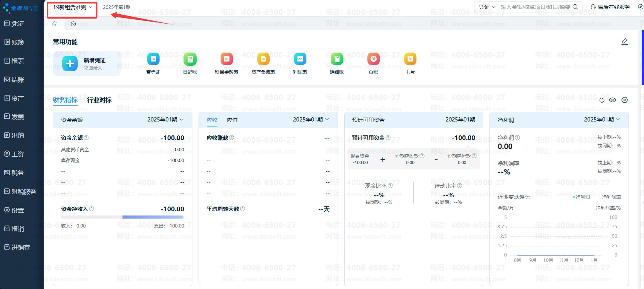Open 售后在线服务 link

pos(610,7)
